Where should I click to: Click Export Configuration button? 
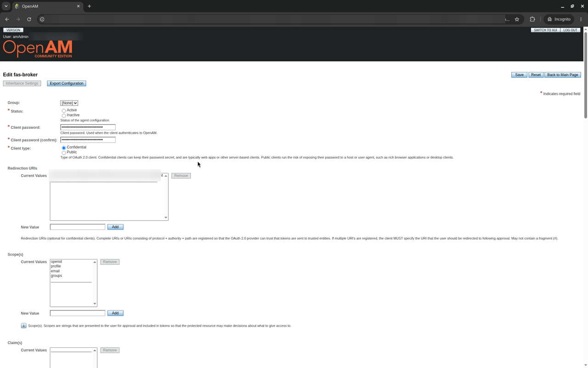coord(67,83)
